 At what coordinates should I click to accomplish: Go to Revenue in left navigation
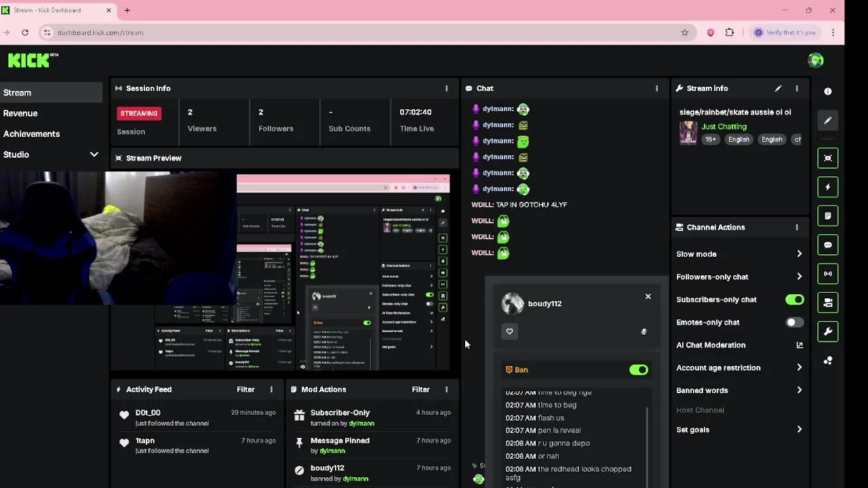click(20, 113)
